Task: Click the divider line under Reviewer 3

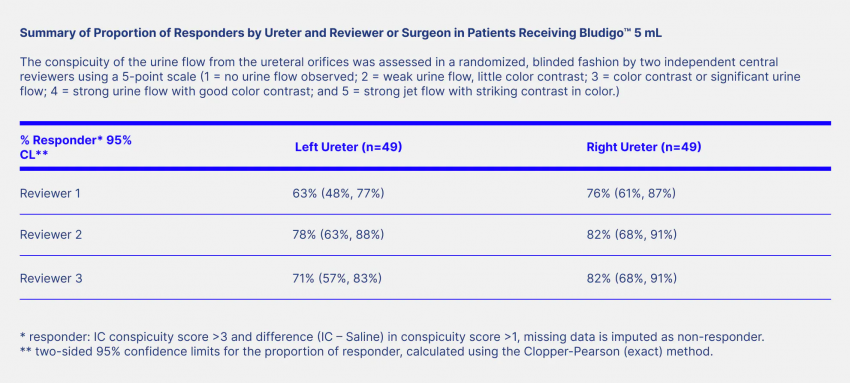Action: click(x=425, y=299)
